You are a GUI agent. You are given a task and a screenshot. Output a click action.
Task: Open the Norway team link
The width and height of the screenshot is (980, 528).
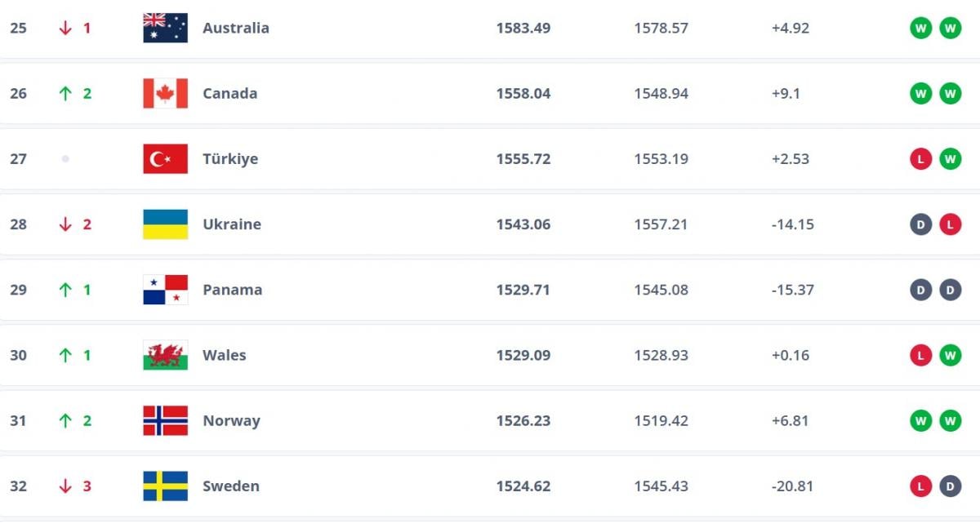click(231, 420)
